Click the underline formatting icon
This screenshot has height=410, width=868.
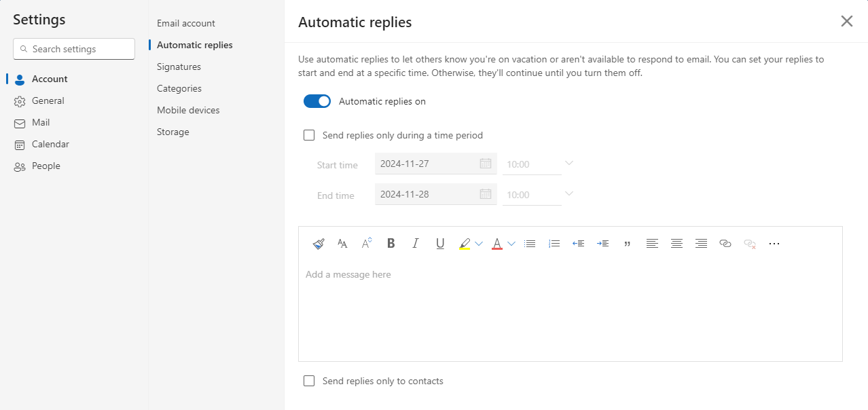pos(440,244)
